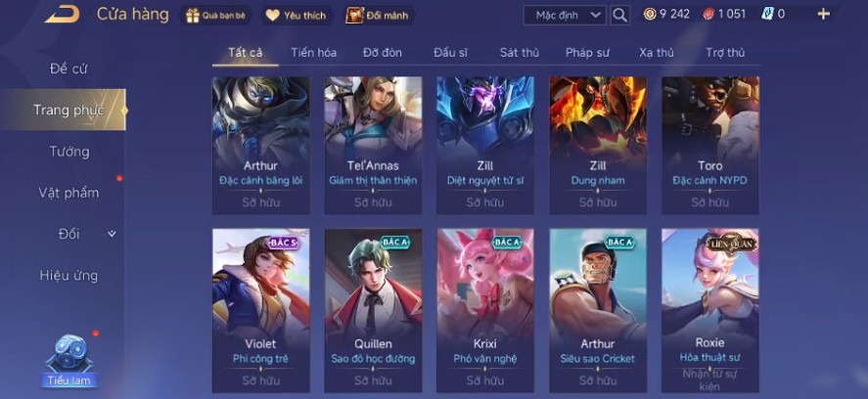Go back with the golden arrow icon
Image resolution: width=868 pixels, height=399 pixels.
pyautogui.click(x=62, y=14)
